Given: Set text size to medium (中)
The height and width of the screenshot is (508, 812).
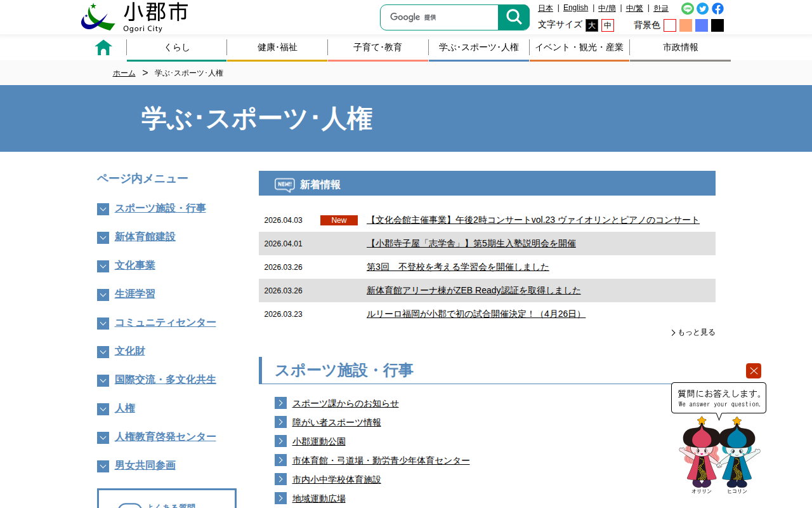Looking at the screenshot, I should click(x=608, y=25).
